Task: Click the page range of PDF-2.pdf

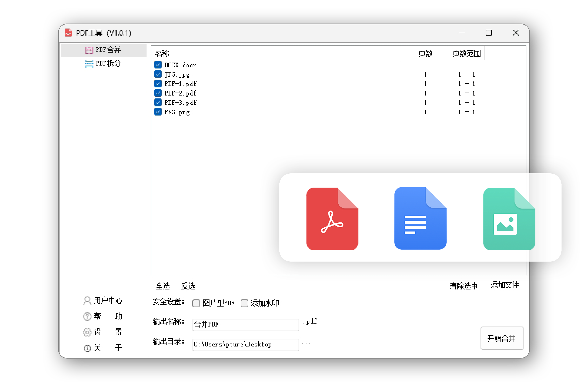Action: click(467, 93)
